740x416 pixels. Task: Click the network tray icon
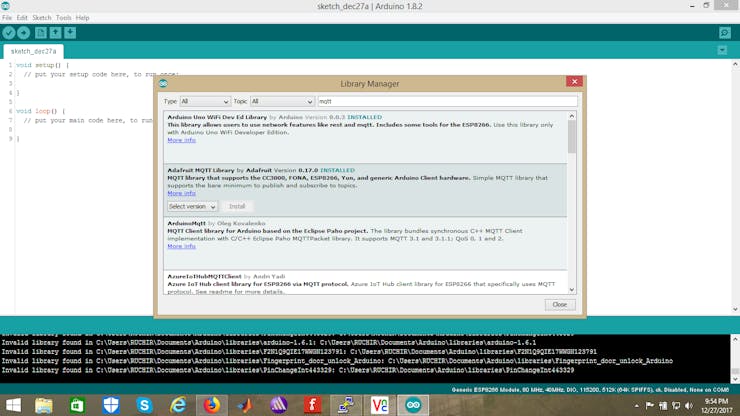676,406
